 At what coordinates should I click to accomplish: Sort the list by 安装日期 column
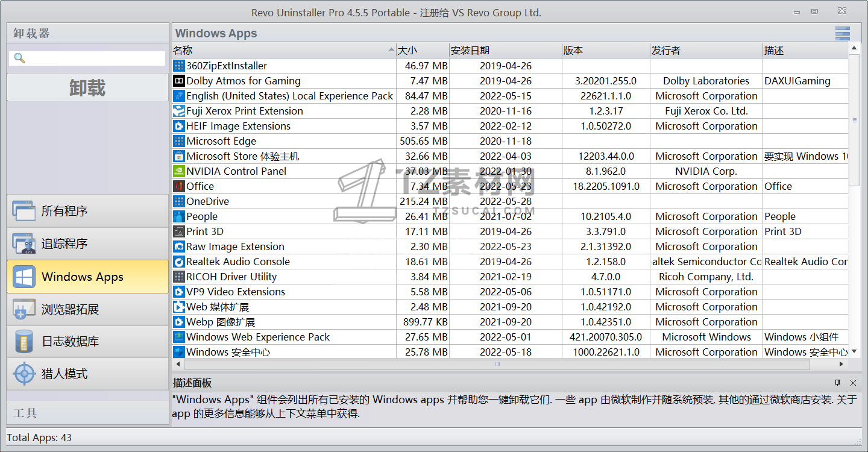point(506,51)
